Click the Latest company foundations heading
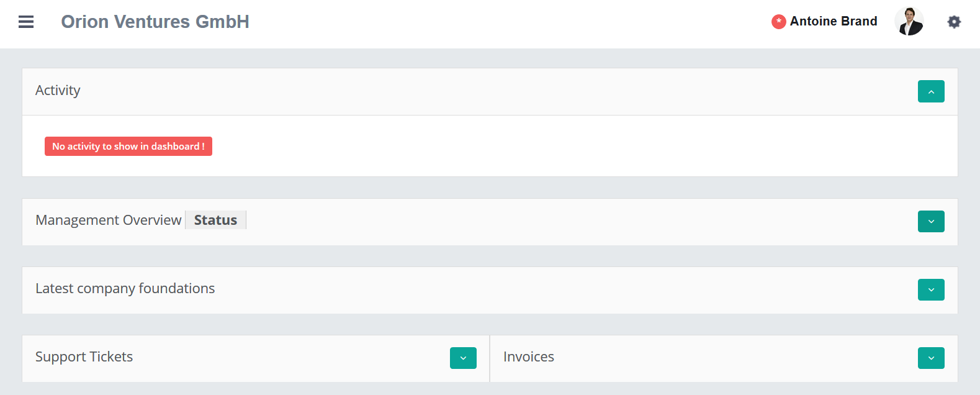Viewport: 980px width, 395px height. pos(125,289)
